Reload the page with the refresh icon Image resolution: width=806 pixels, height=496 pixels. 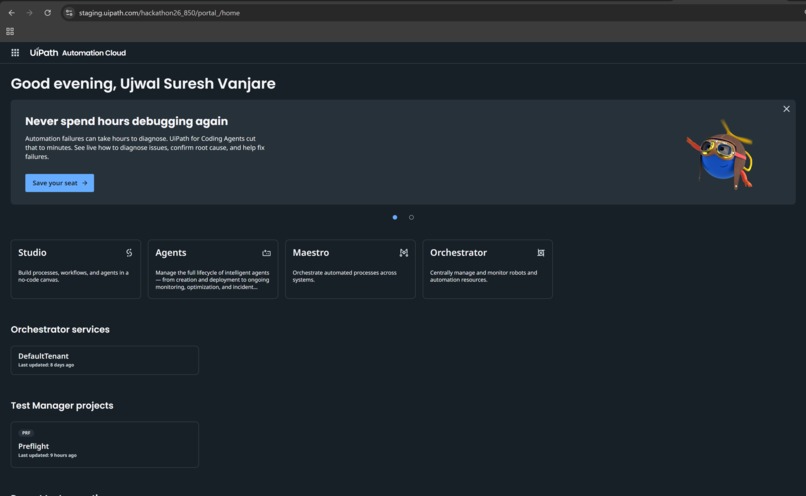pos(47,13)
